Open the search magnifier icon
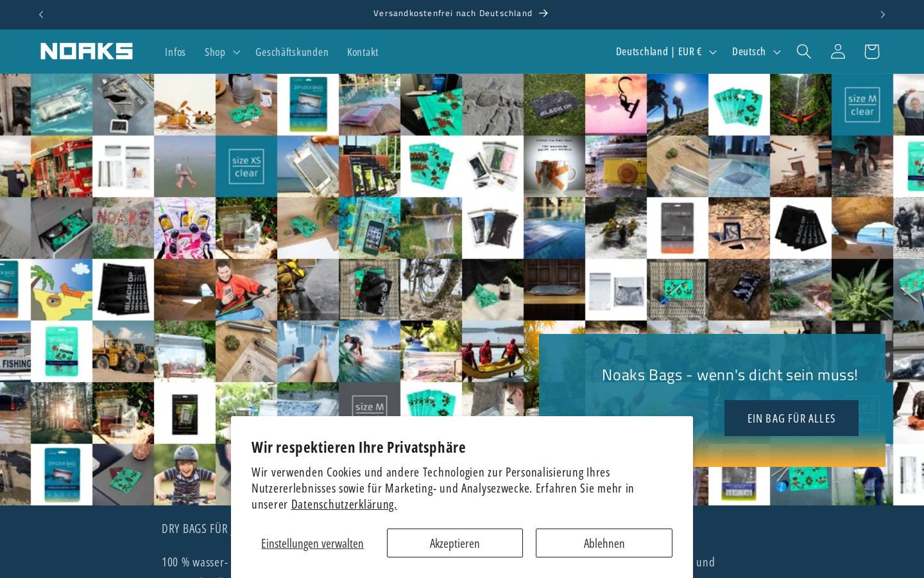The width and height of the screenshot is (924, 578). [804, 51]
